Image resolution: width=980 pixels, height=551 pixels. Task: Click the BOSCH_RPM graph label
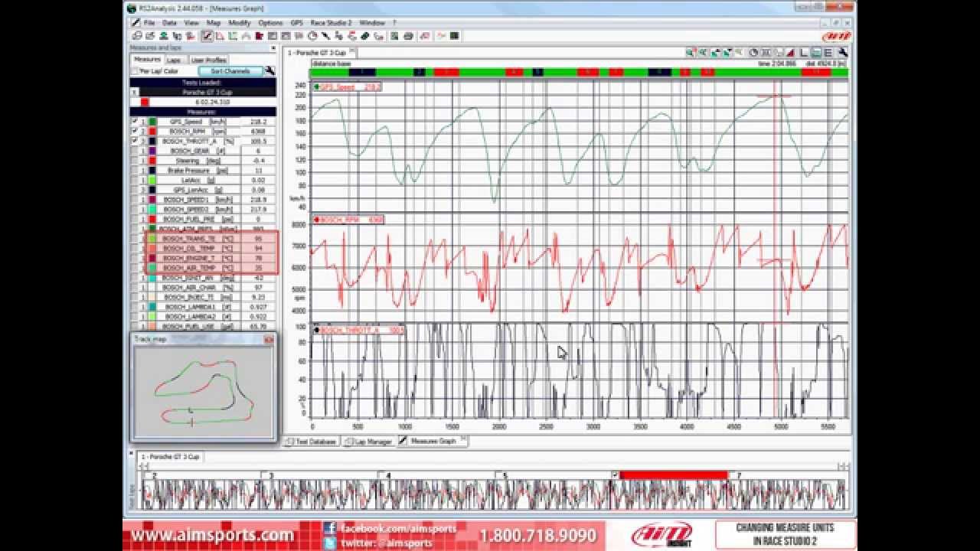tap(348, 220)
